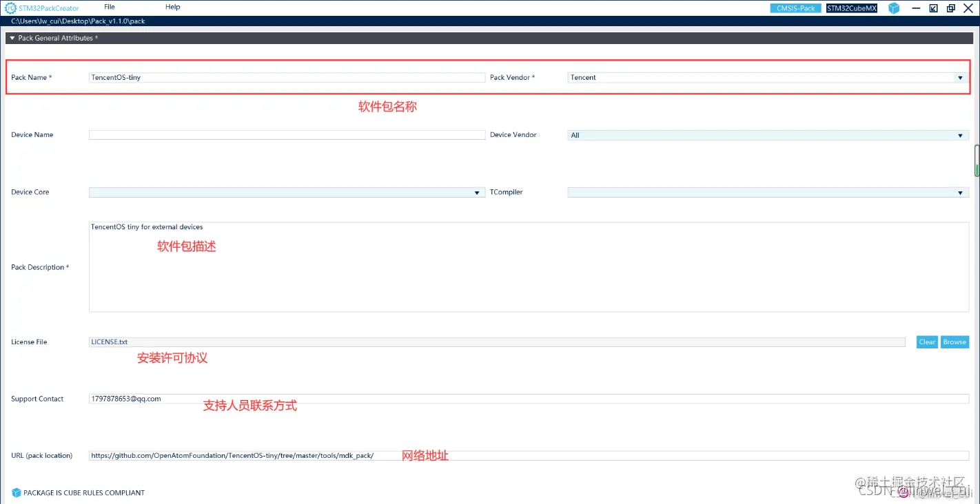Open the Device Vendor dropdown
Screen dimensions: 980x504
point(961,136)
